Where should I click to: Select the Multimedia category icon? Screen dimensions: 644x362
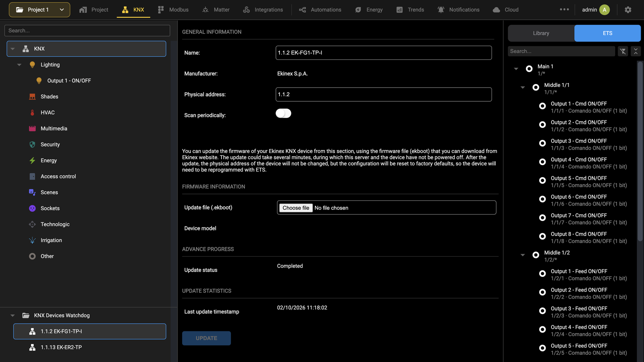pos(32,128)
